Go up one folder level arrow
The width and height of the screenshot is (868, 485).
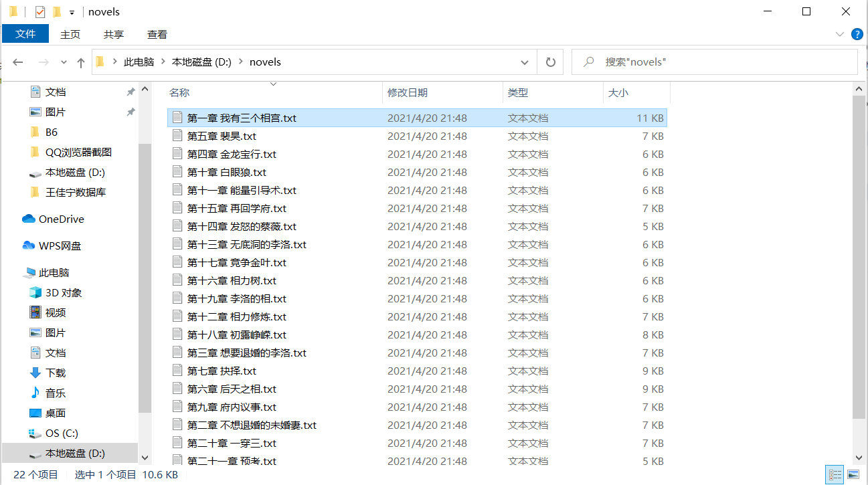point(81,62)
